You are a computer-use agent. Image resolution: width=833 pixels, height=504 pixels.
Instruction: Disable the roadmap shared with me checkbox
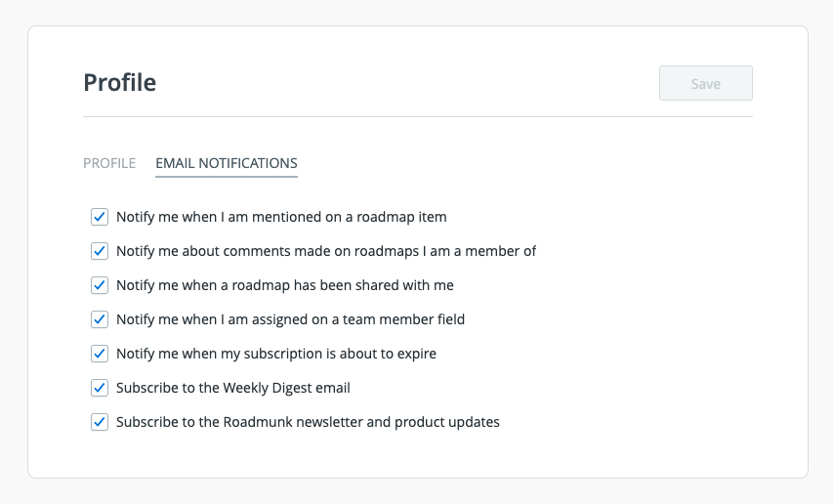click(x=100, y=285)
